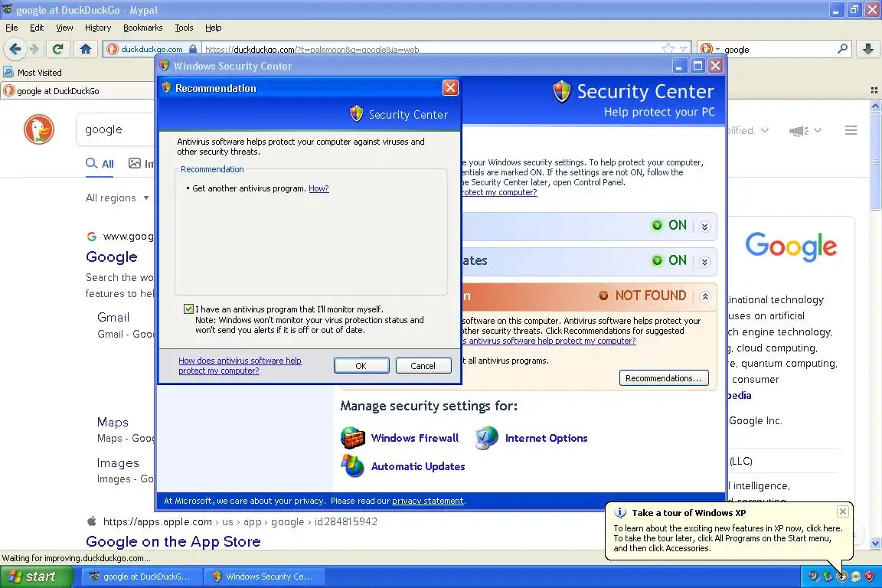Open the Google search result title
This screenshot has height=588, width=882.
(x=111, y=256)
